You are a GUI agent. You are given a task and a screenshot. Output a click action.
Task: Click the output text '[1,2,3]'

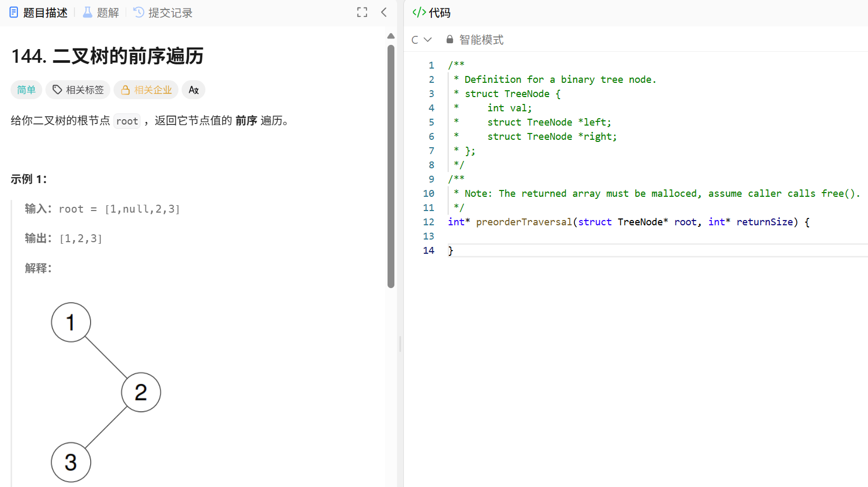[x=81, y=238]
